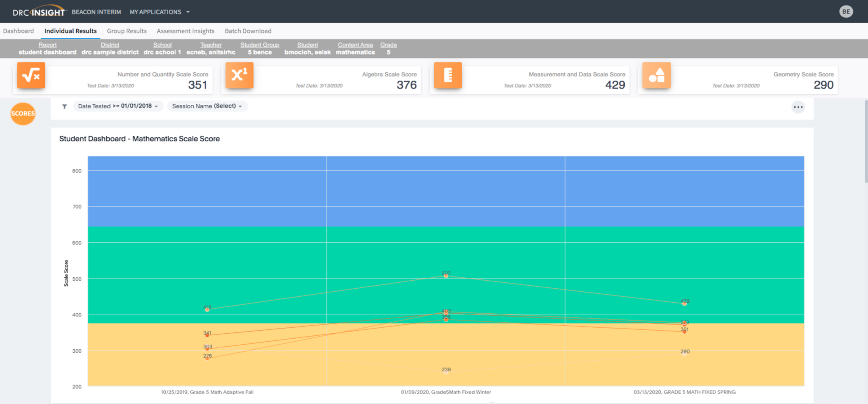Click the vertical page scrollbar
The width and height of the screenshot is (868, 404).
click(x=866, y=142)
